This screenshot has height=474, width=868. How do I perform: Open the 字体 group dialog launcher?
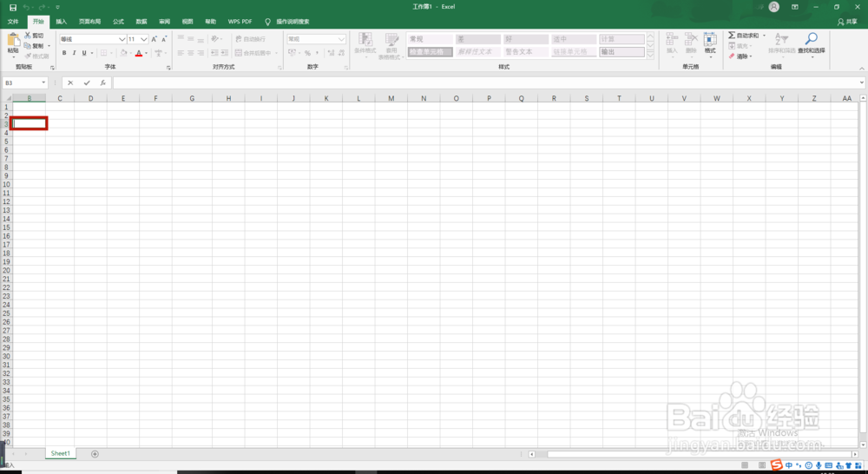point(168,68)
